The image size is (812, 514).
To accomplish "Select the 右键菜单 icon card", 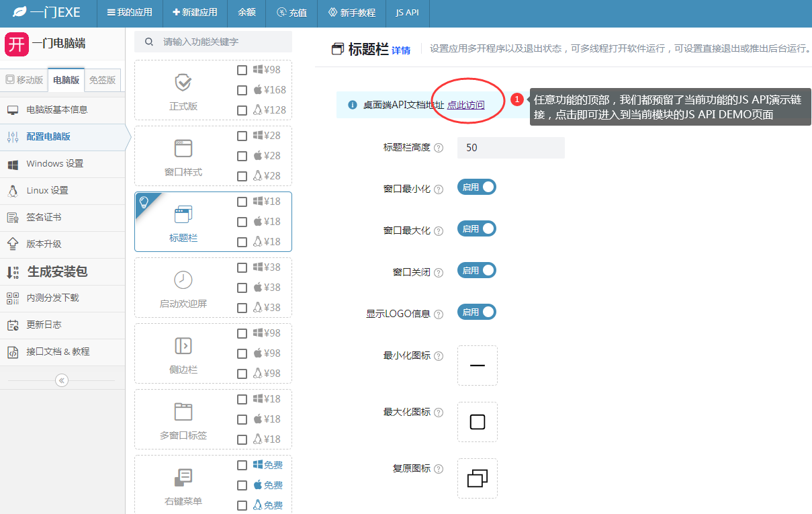I will click(x=183, y=477).
